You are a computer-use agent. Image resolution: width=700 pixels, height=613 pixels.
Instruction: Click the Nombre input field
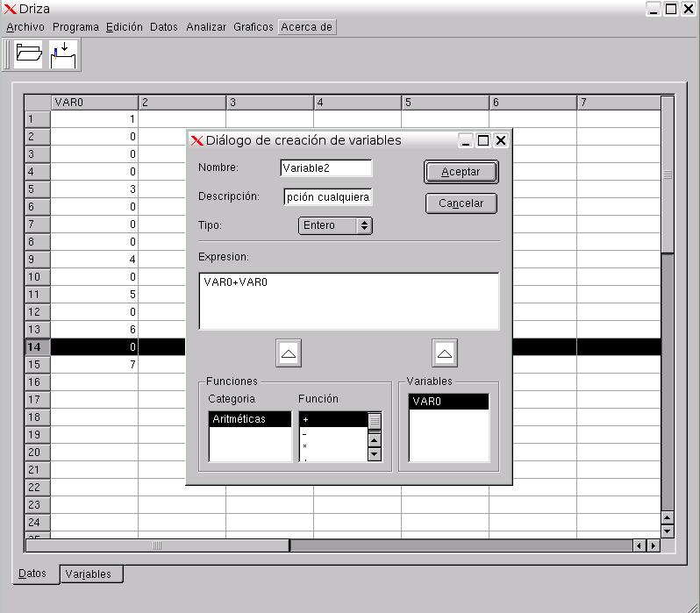click(326, 168)
